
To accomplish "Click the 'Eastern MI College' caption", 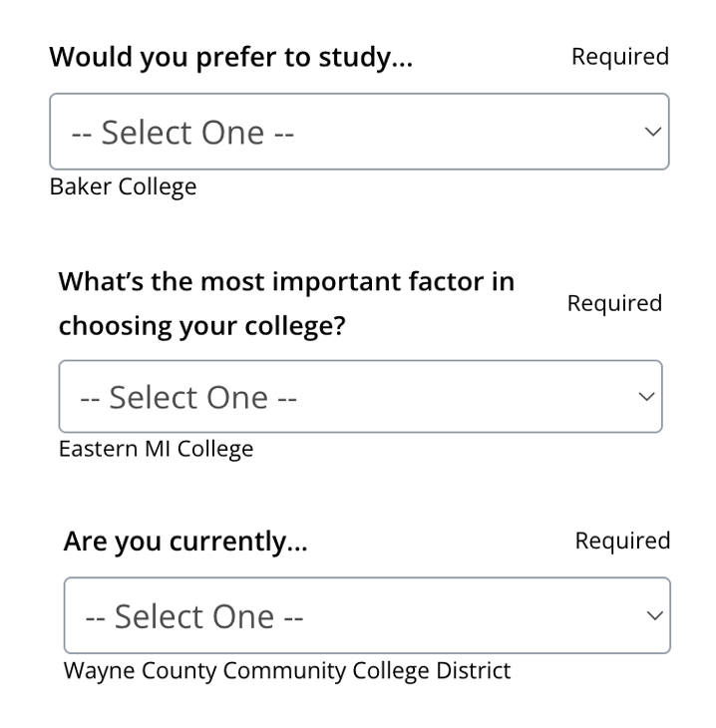I will pyautogui.click(x=156, y=449).
